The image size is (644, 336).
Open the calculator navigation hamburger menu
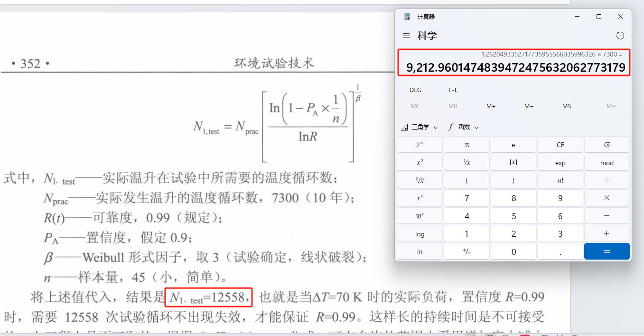406,36
